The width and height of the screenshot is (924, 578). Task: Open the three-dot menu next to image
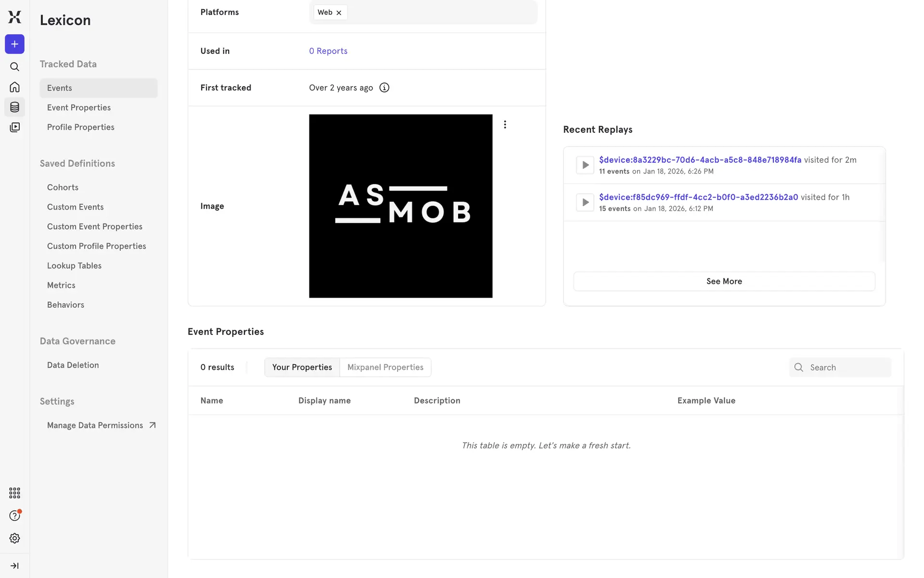pos(505,124)
